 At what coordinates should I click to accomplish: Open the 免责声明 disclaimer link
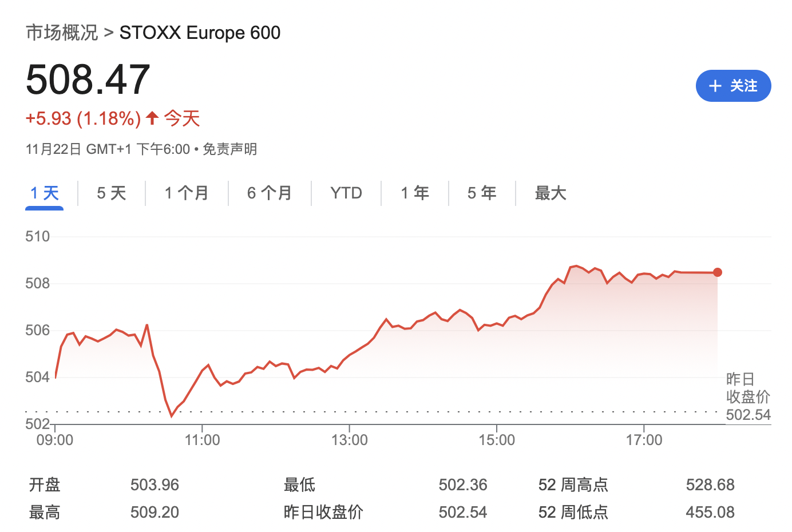point(229,149)
